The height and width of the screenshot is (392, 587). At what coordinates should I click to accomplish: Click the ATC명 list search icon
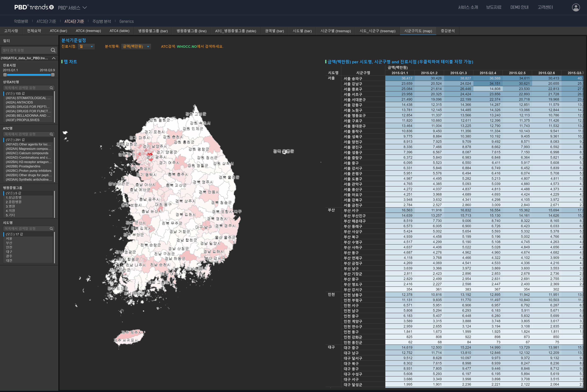(x=51, y=134)
